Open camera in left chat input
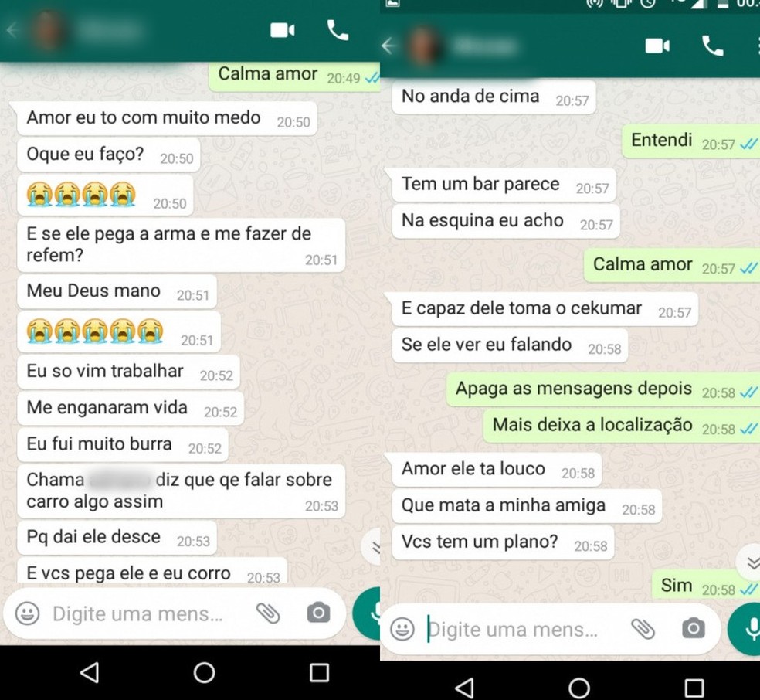 (318, 613)
